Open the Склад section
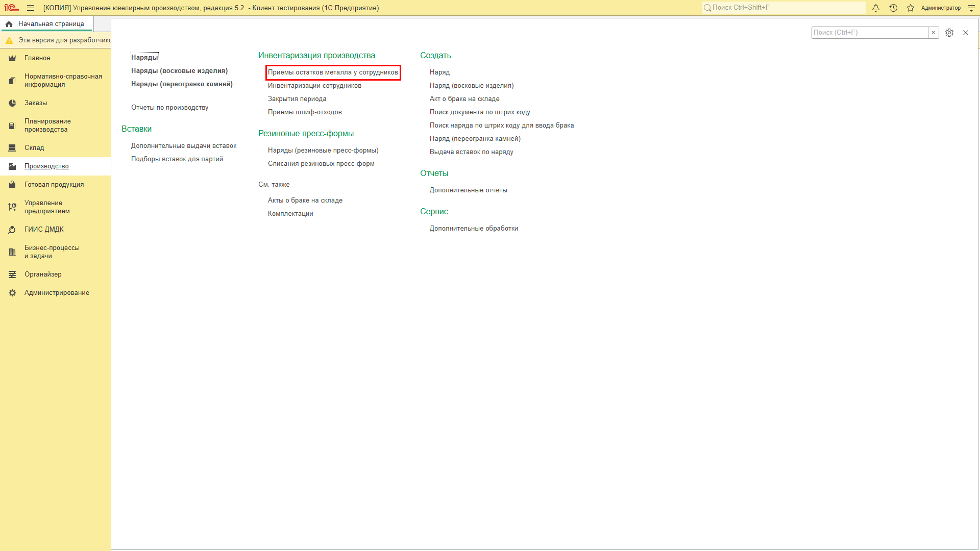Viewport: 980px width, 551px height. 55,148
